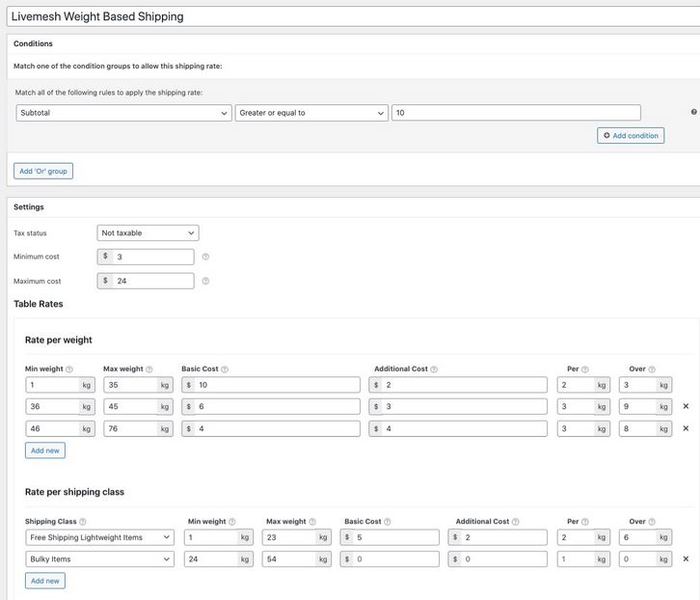This screenshot has height=600, width=700.
Task: Click the Add condition button
Action: (631, 135)
